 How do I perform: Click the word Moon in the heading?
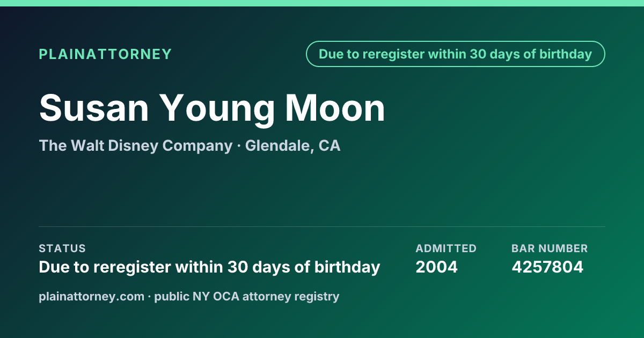[x=335, y=109]
